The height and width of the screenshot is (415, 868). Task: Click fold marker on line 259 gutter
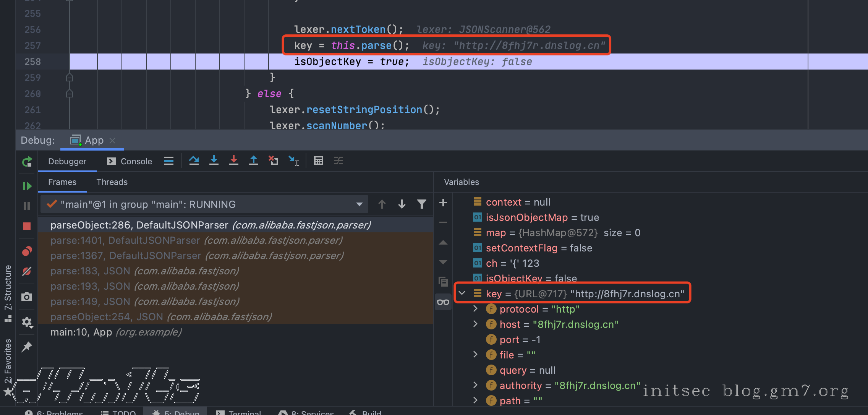[70, 78]
